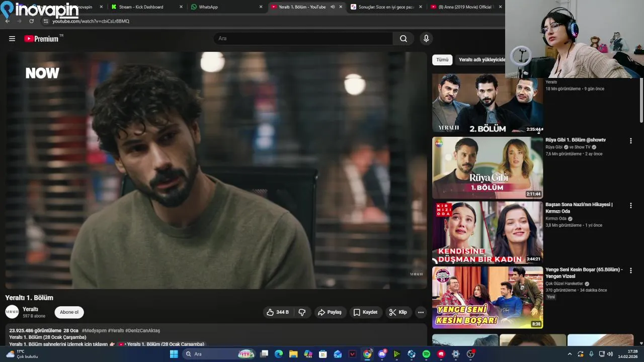This screenshot has height=362, width=644.
Task: Open Yenge Seni Kesin Boşar thumbnail
Action: click(488, 298)
